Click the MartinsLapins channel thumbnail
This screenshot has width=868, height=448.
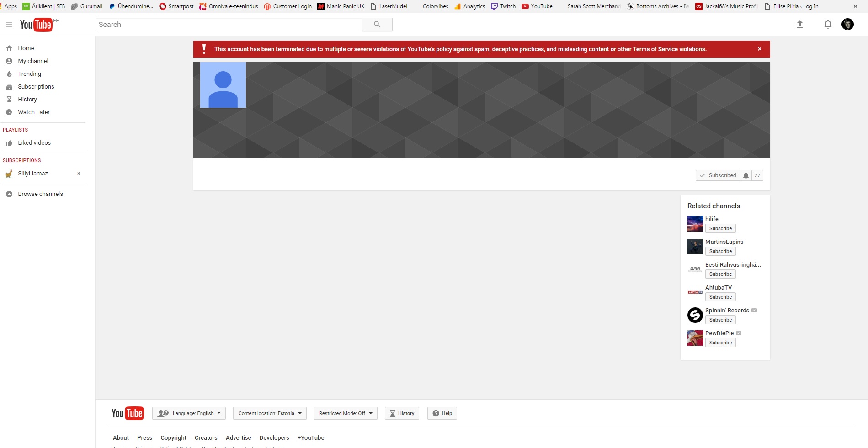695,247
